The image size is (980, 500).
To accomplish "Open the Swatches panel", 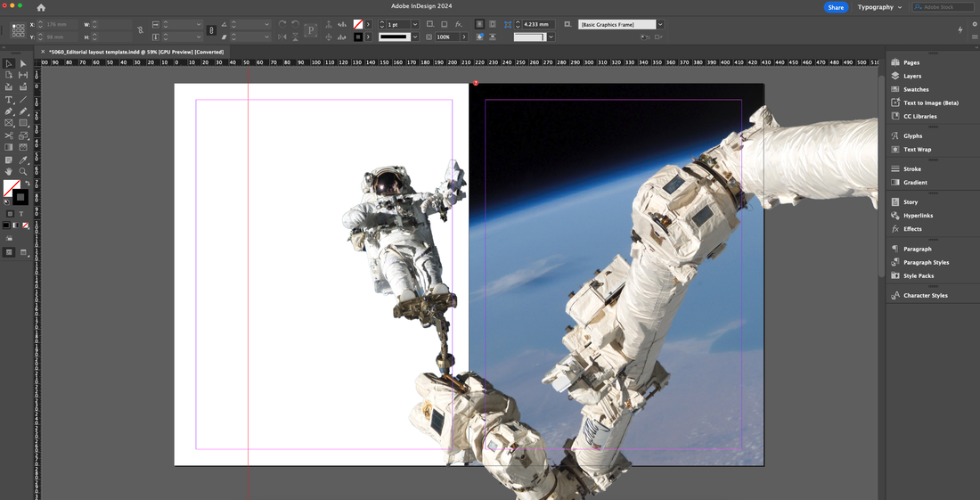I will click(916, 89).
